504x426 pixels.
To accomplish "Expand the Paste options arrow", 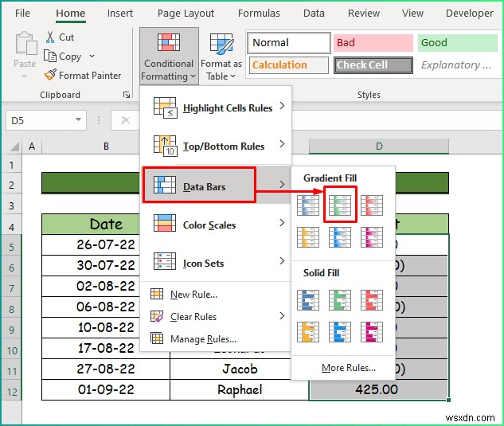I will tap(25, 76).
